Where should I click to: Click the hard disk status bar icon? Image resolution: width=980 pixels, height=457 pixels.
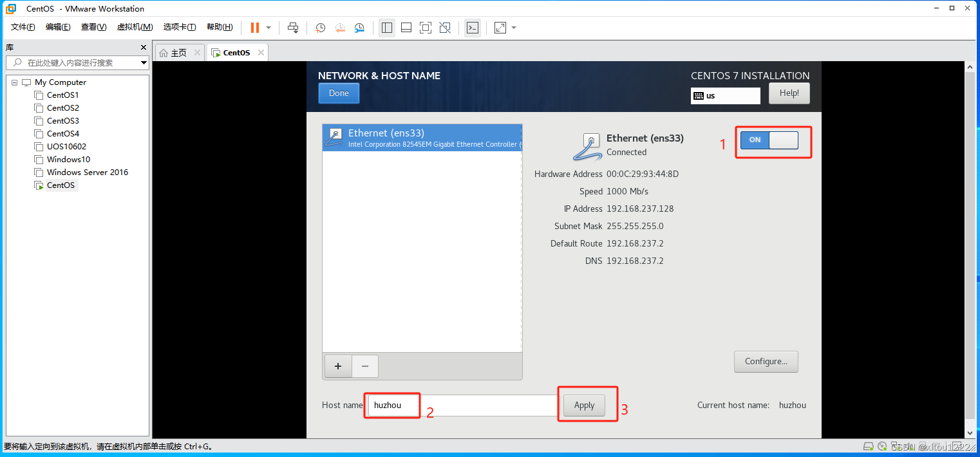(869, 447)
